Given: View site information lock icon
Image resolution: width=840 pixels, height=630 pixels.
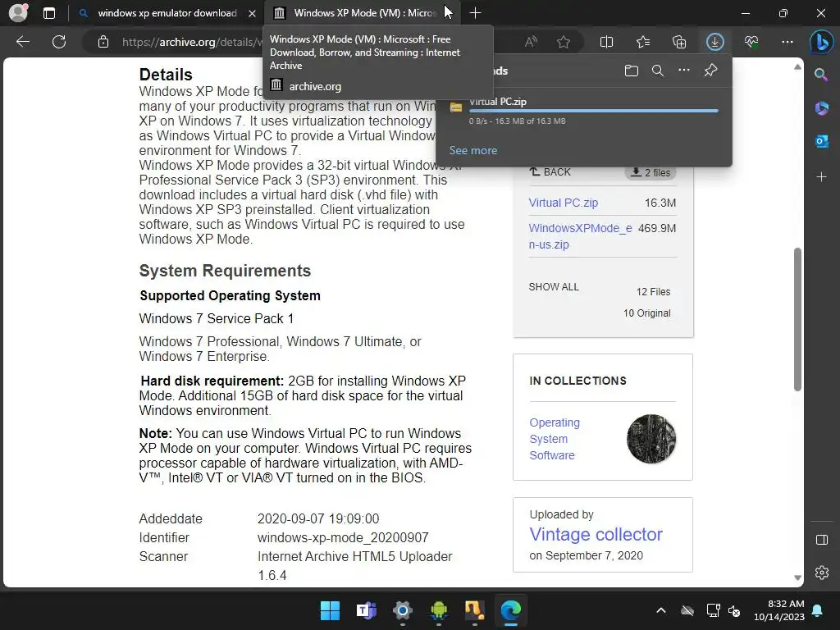Looking at the screenshot, I should click(103, 42).
